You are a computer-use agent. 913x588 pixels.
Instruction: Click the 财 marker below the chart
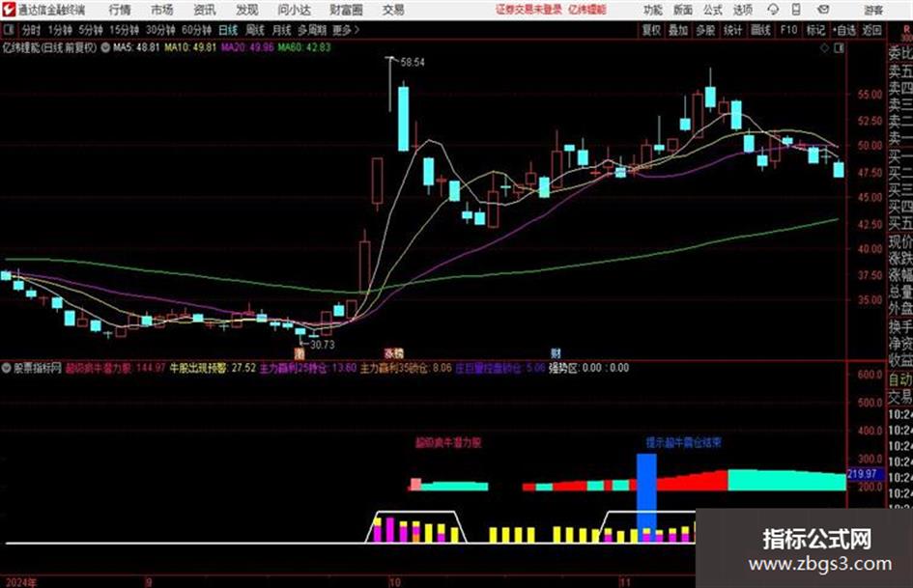click(x=556, y=352)
